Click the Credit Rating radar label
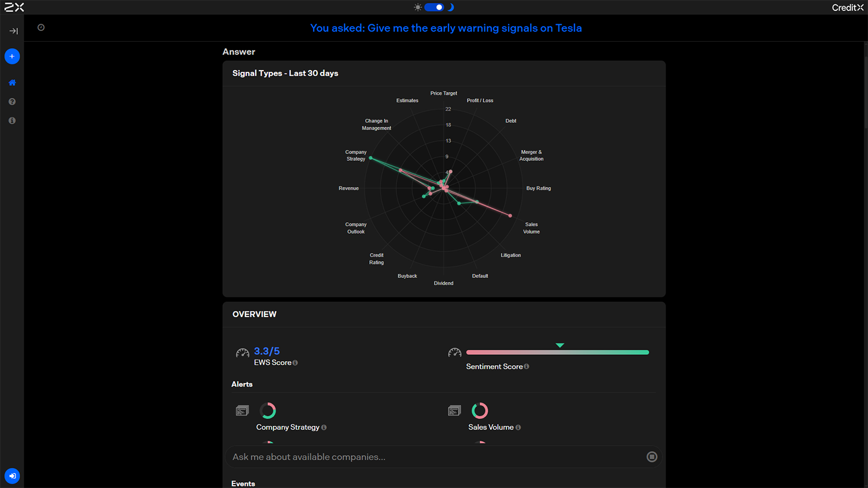 pos(377,259)
